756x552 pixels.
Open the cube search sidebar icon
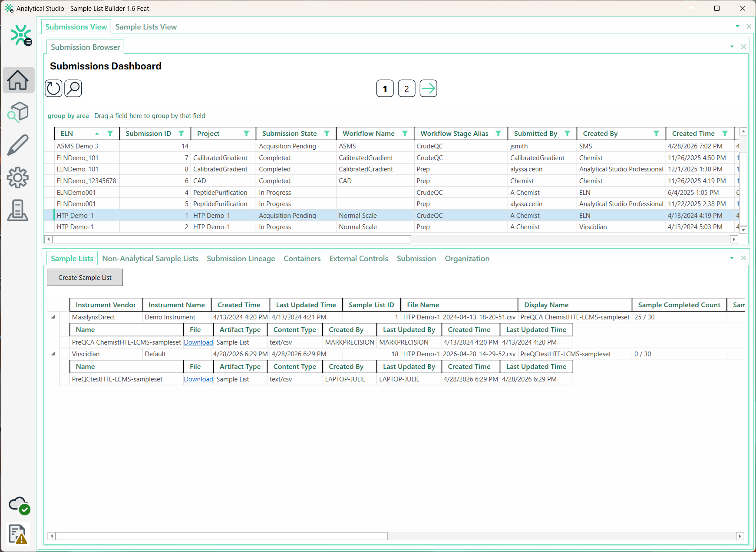(x=18, y=112)
